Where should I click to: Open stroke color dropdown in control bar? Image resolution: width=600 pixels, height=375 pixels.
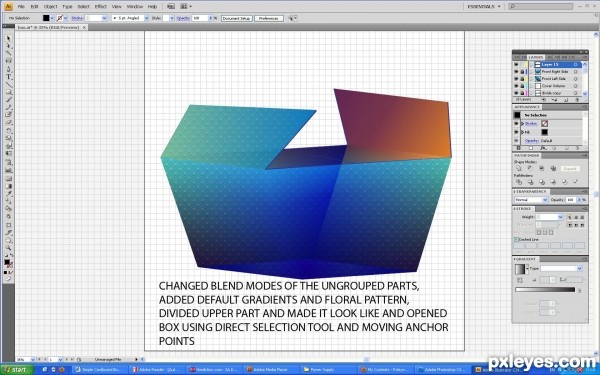click(x=66, y=18)
